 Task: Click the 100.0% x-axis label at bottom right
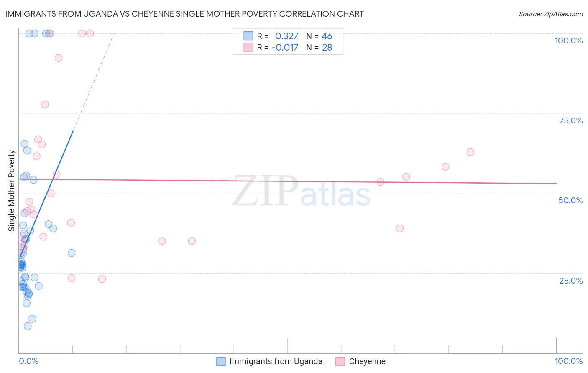coord(568,361)
